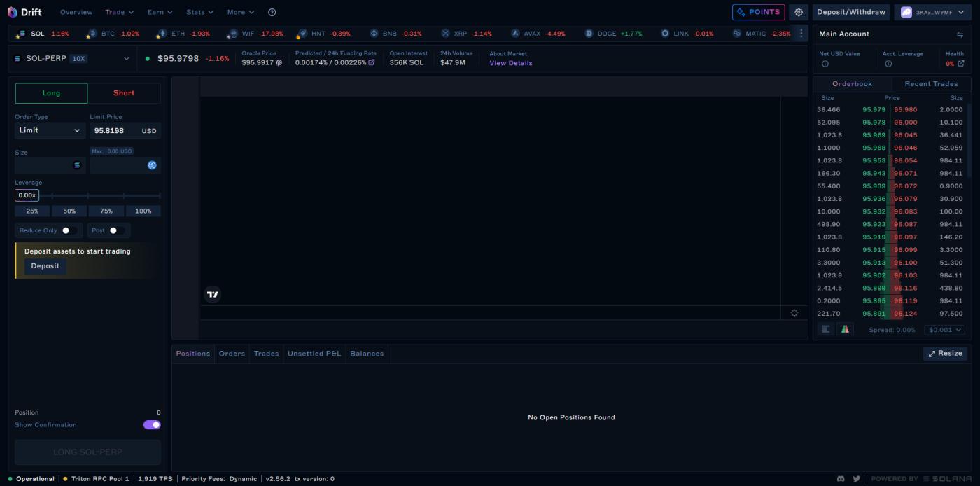Viewport: 980px width, 486px height.
Task: Select the 50% leverage preset
Action: click(x=69, y=211)
